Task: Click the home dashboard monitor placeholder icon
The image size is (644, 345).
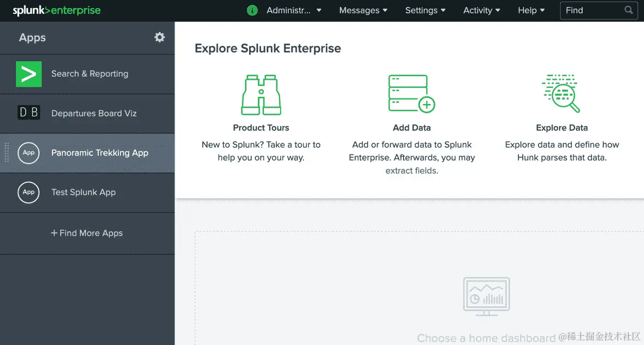Action: [486, 297]
